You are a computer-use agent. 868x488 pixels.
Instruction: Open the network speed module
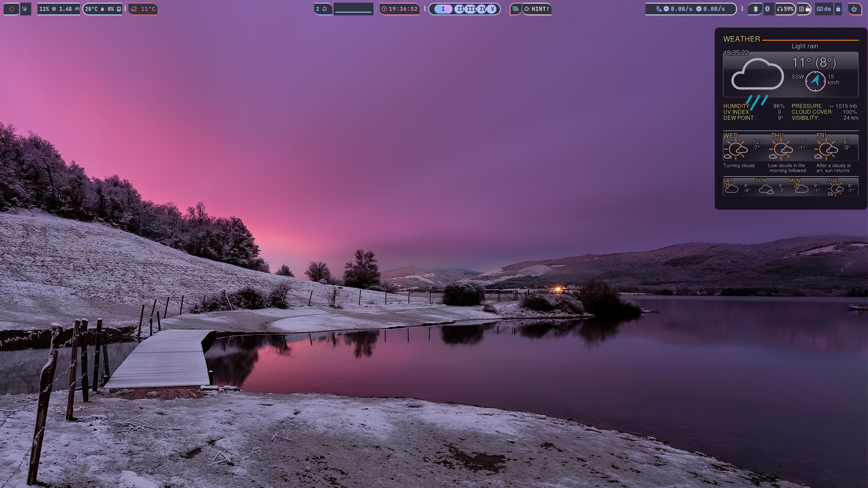[691, 9]
